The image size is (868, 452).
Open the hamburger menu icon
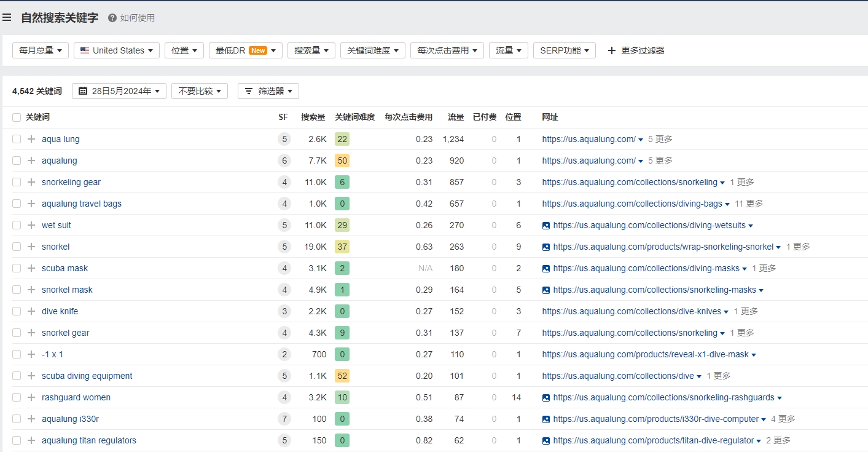(x=7, y=18)
